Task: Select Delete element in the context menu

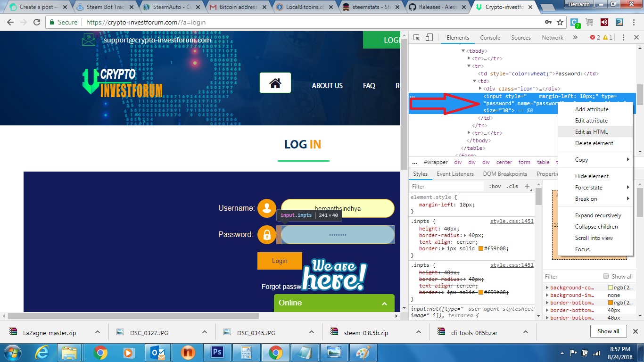Action: [595, 143]
